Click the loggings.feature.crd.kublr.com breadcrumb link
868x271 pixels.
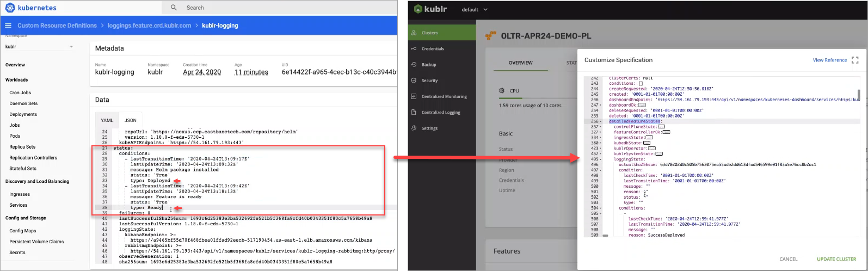tap(150, 26)
